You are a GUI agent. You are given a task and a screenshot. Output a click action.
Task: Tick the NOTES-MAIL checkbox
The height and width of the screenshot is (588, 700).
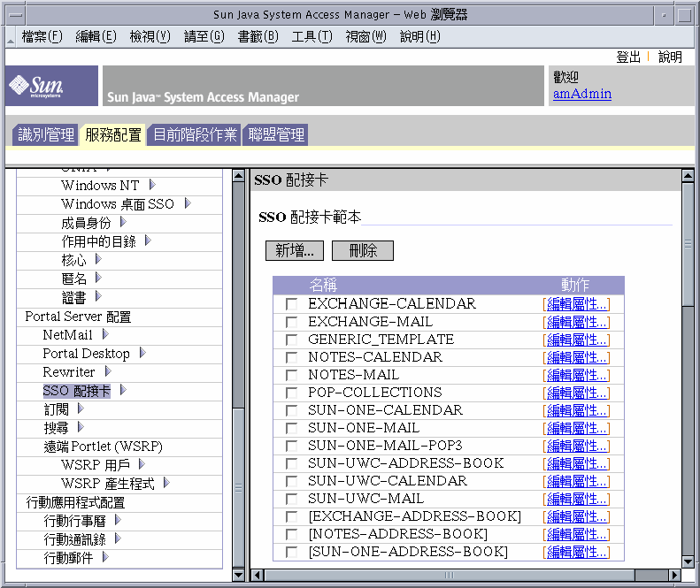(291, 375)
